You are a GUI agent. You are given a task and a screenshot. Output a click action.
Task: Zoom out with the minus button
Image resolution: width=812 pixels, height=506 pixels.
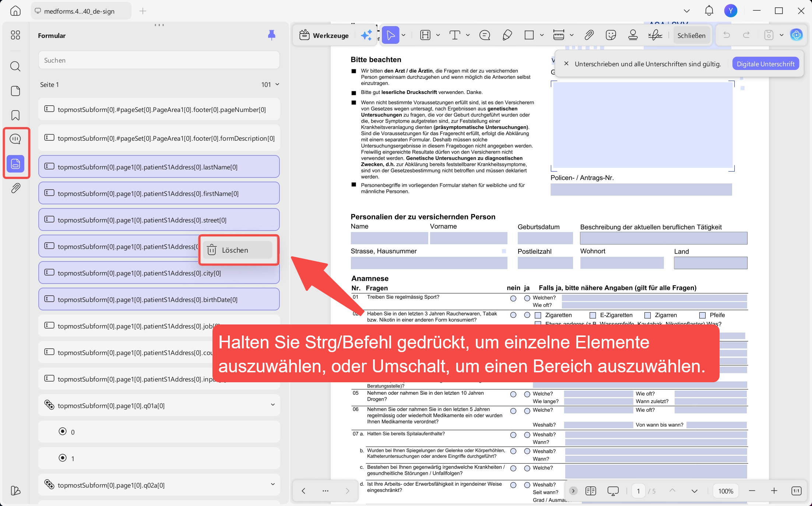click(752, 491)
